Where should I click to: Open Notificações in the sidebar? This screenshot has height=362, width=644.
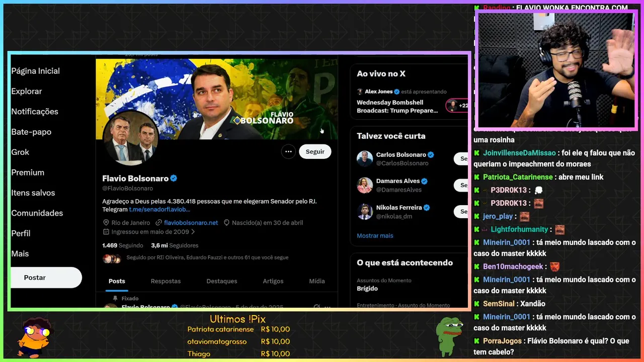tap(35, 112)
